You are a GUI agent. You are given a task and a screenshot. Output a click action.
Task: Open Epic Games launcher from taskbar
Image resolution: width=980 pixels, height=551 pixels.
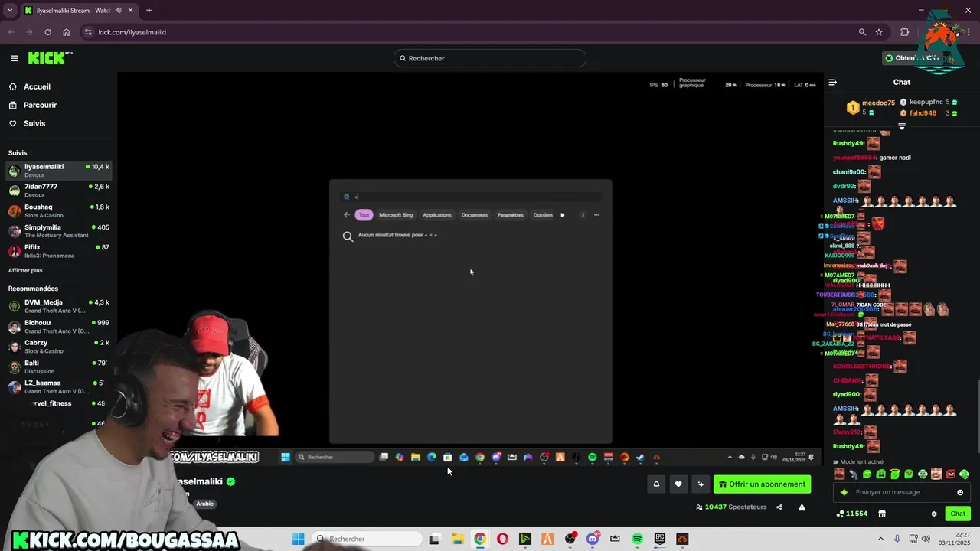tap(660, 539)
